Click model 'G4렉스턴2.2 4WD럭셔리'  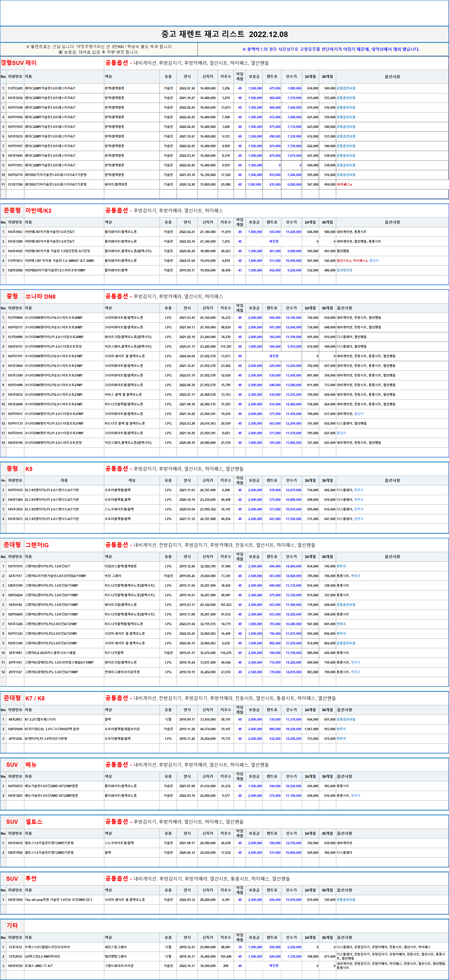[42, 956]
